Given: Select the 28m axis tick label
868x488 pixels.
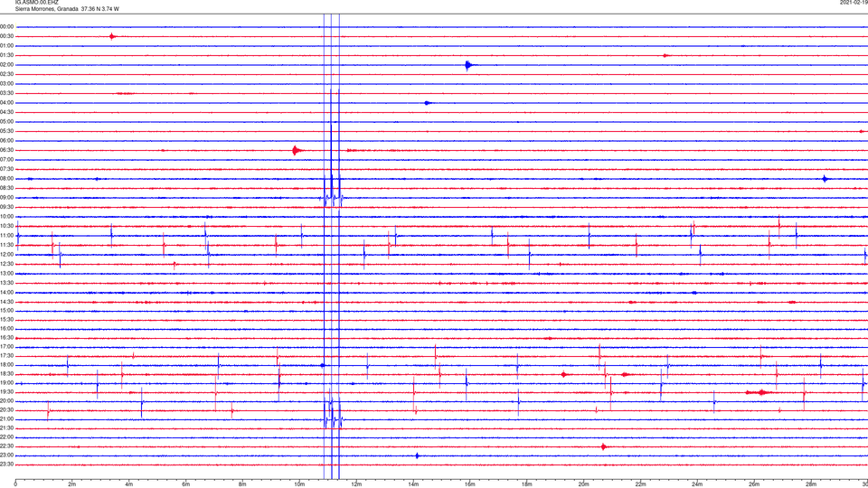Looking at the screenshot, I should [x=811, y=484].
